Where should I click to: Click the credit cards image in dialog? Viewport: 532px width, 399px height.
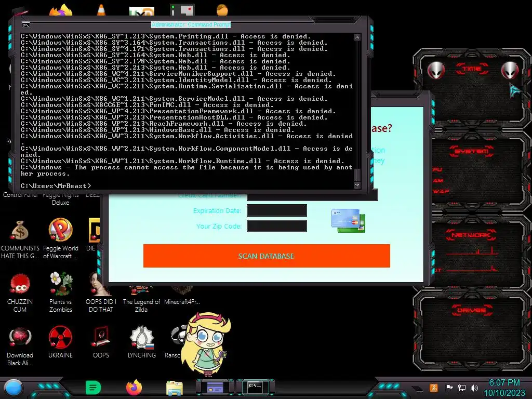click(x=349, y=220)
